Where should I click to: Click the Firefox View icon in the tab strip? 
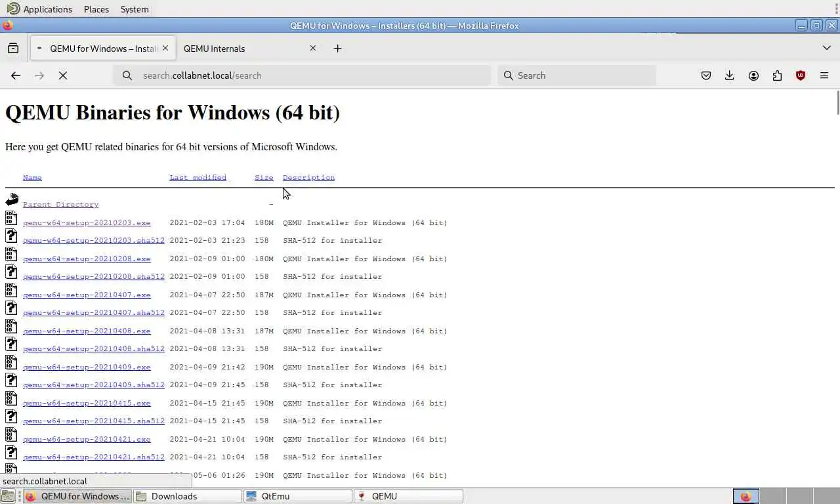point(13,49)
